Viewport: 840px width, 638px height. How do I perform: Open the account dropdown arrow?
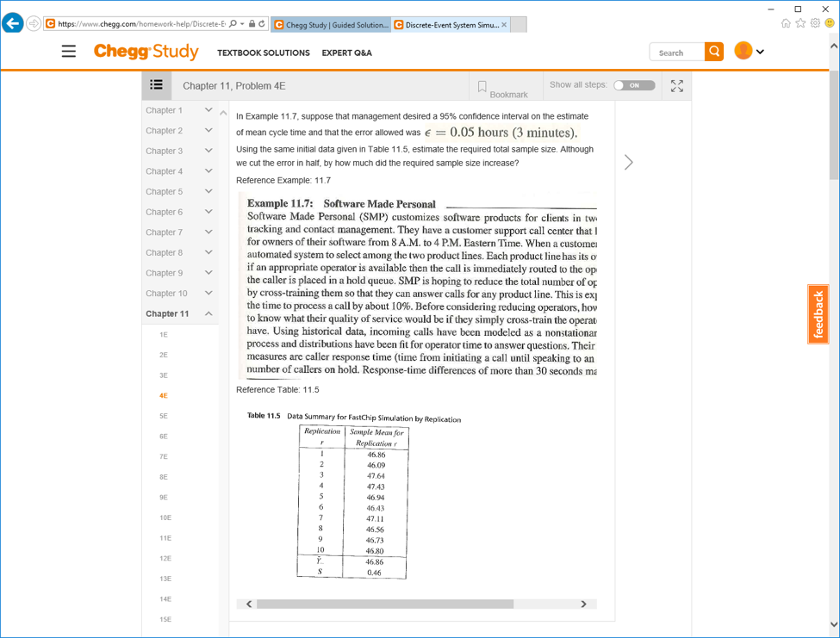click(x=760, y=52)
